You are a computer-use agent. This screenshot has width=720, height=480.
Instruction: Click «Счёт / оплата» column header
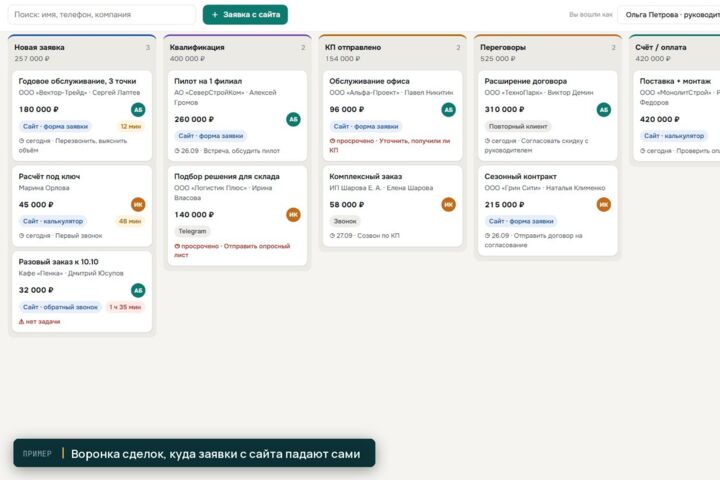point(661,47)
